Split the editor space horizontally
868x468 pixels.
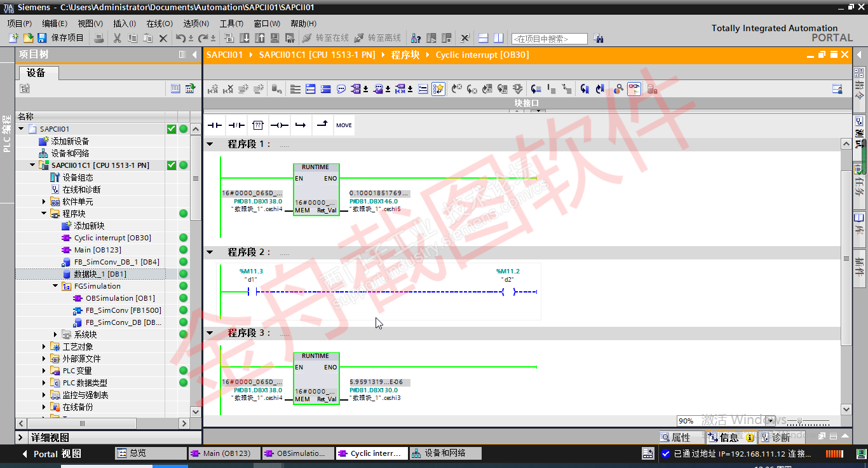484,38
